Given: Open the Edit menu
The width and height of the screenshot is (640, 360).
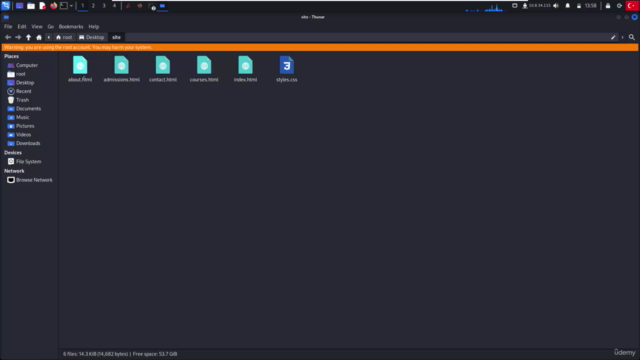Looking at the screenshot, I should (x=22, y=27).
